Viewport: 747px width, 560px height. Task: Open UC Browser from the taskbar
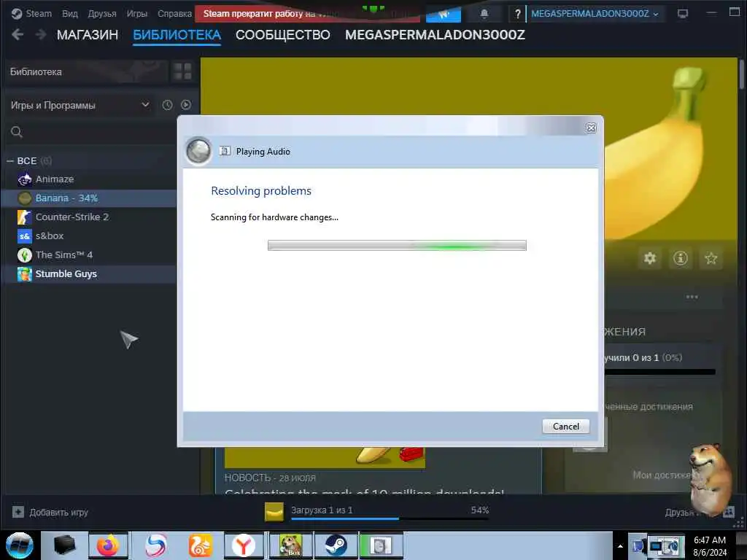[200, 545]
